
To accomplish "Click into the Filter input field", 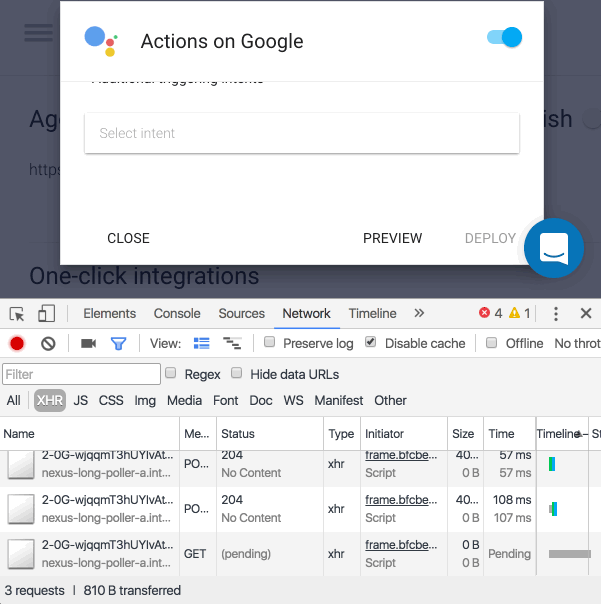I will point(81,374).
